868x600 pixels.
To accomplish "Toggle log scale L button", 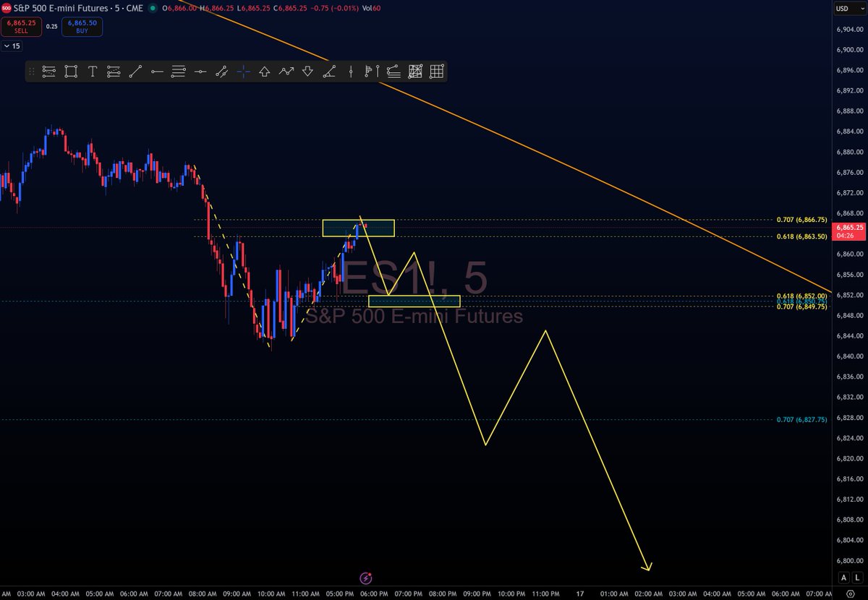I will click(857, 577).
